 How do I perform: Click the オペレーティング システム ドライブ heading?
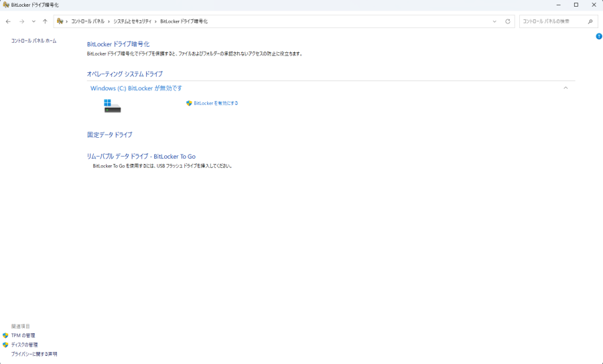tap(125, 74)
